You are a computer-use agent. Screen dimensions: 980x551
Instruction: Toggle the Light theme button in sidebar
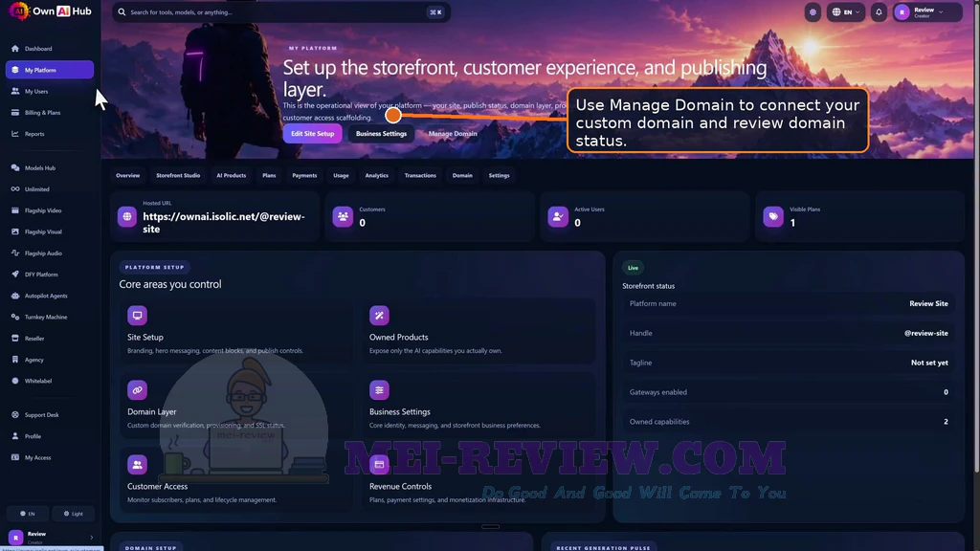(x=73, y=514)
